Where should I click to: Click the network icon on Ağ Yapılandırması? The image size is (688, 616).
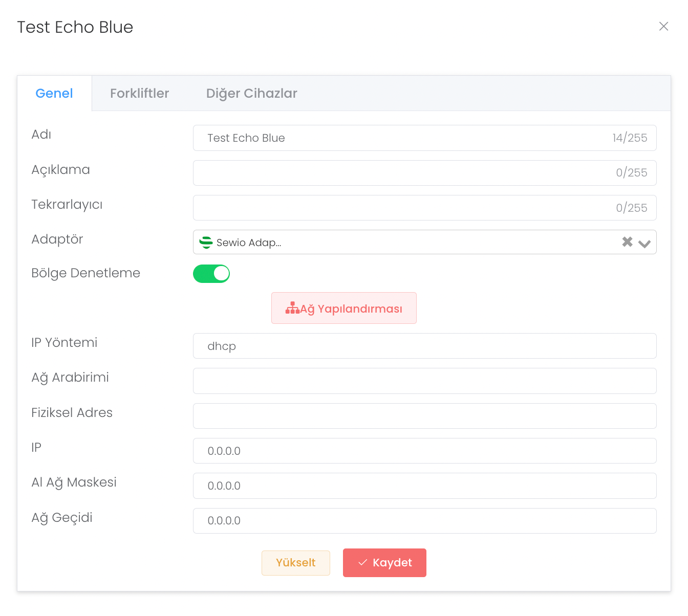pyautogui.click(x=292, y=308)
